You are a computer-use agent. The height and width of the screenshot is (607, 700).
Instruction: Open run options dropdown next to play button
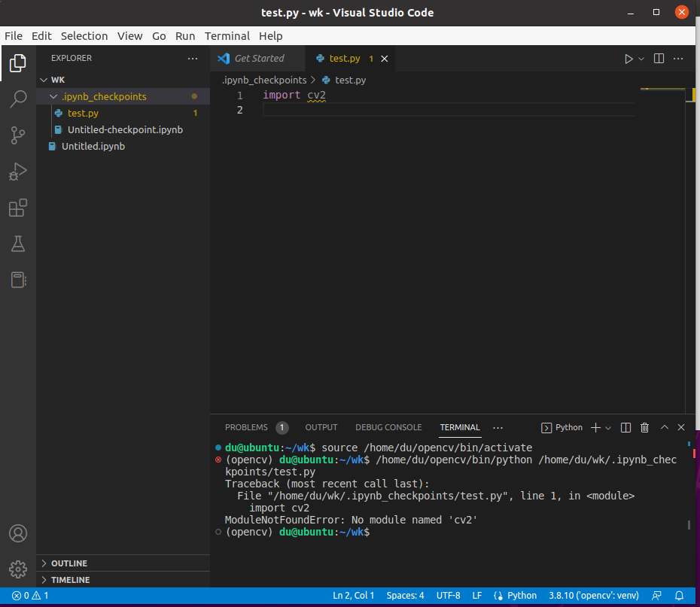click(x=641, y=59)
